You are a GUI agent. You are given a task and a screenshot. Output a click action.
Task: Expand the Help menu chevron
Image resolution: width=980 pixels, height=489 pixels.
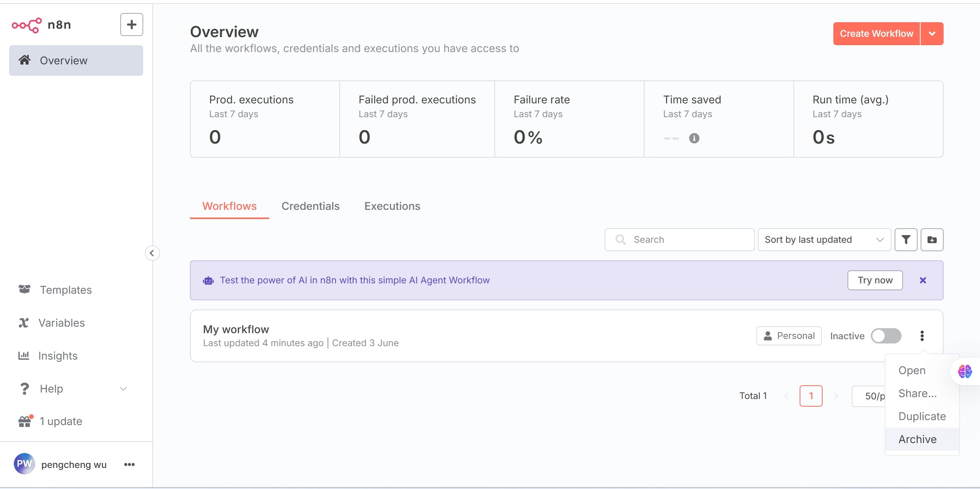123,389
